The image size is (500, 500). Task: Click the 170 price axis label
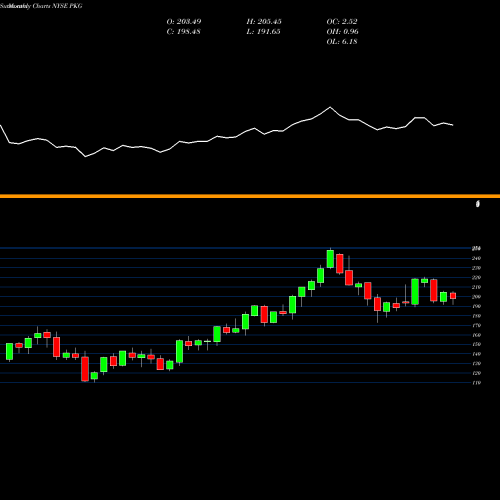point(477,326)
